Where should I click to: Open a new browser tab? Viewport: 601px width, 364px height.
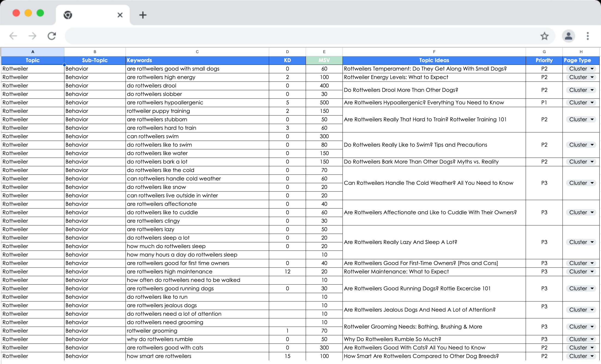point(143,15)
